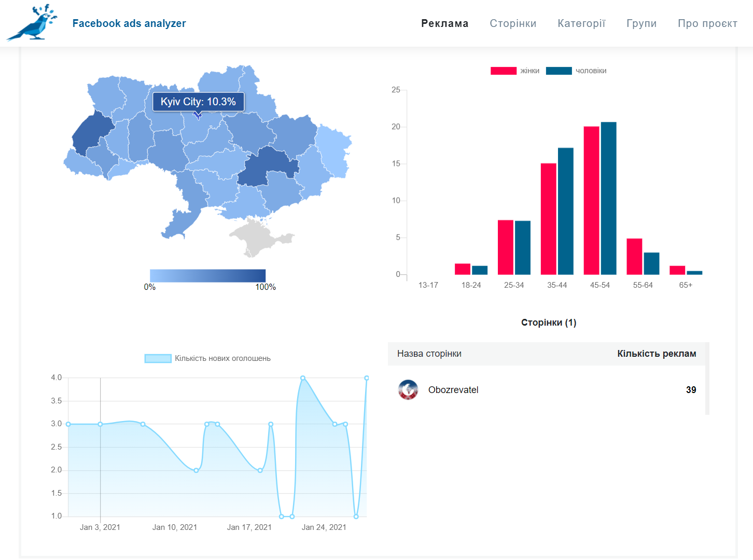Image resolution: width=753 pixels, height=560 pixels.
Task: Go to the Сторінки menu item
Action: coord(513,23)
